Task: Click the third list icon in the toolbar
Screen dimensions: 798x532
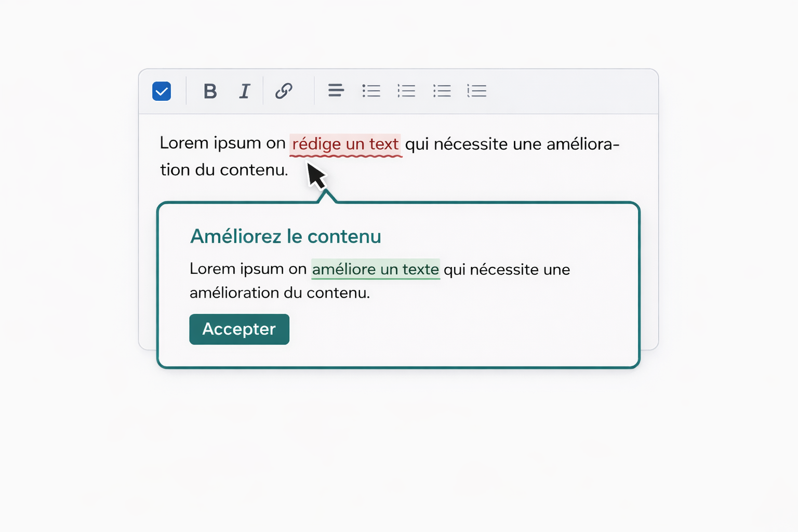Action: tap(442, 91)
